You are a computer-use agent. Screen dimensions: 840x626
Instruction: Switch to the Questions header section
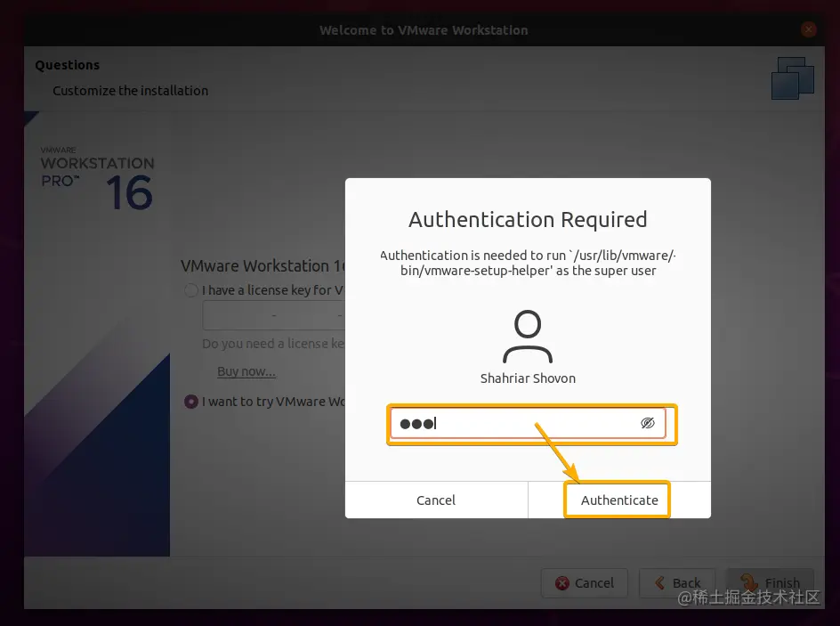click(x=66, y=64)
